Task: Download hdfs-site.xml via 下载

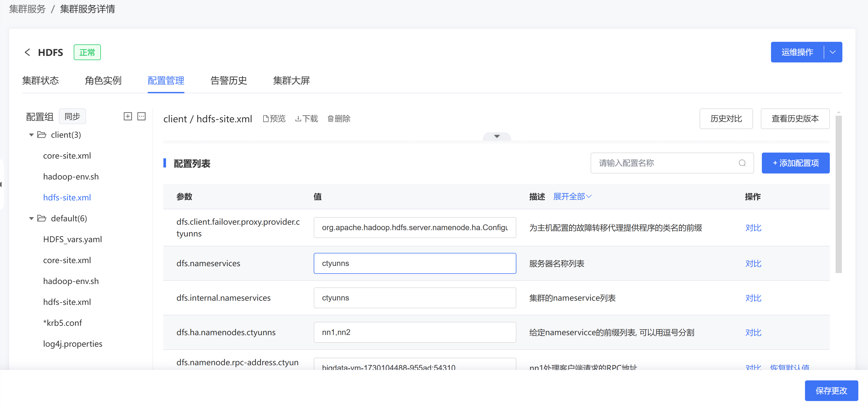Action: click(306, 119)
